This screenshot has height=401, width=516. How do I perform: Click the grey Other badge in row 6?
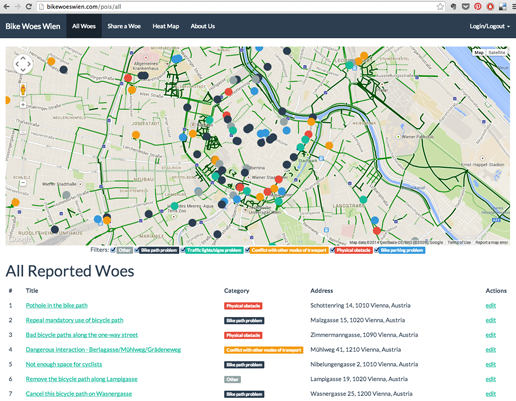(x=232, y=379)
